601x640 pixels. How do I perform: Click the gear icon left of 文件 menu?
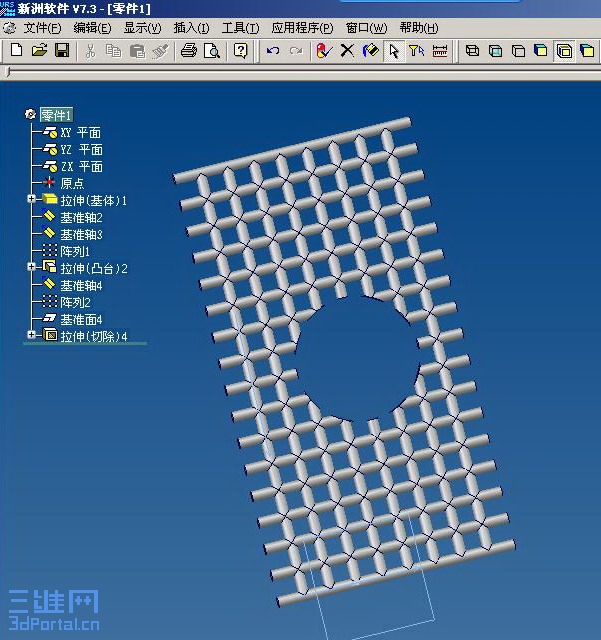coord(10,28)
